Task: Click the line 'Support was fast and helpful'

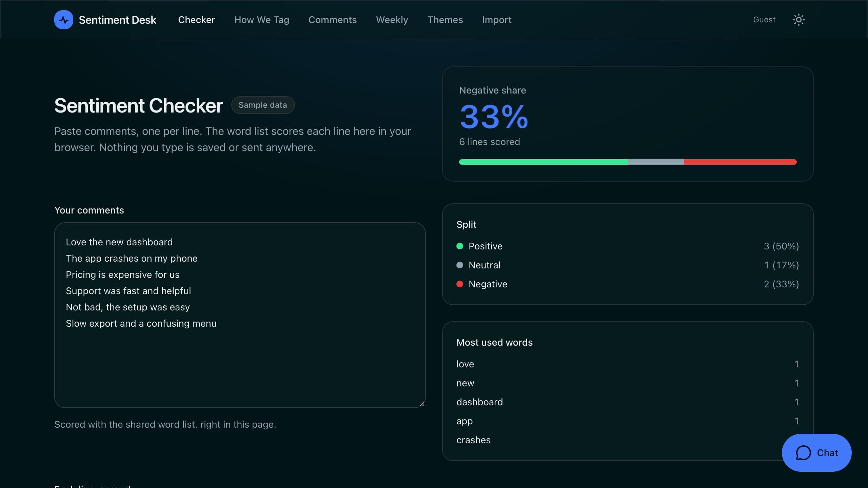Action: 128,291
